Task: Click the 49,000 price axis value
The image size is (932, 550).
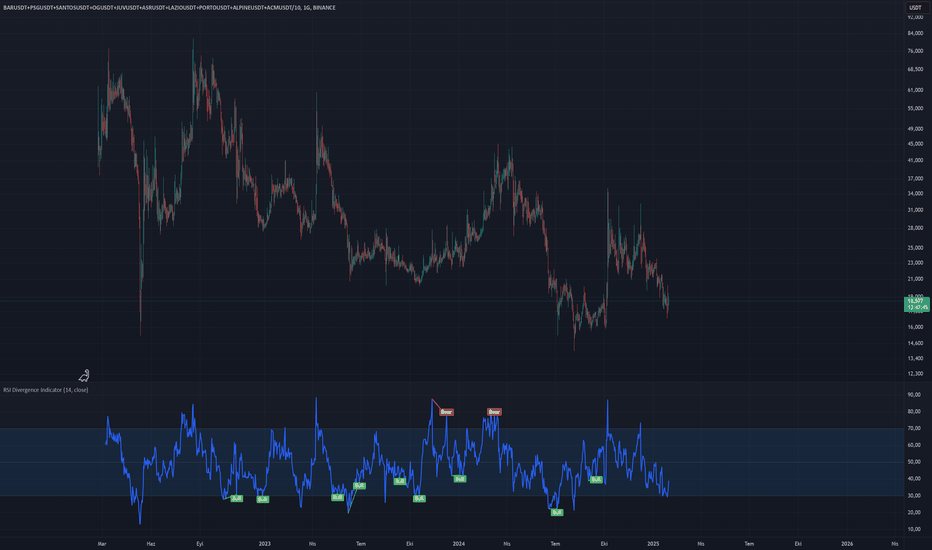Action: point(915,129)
